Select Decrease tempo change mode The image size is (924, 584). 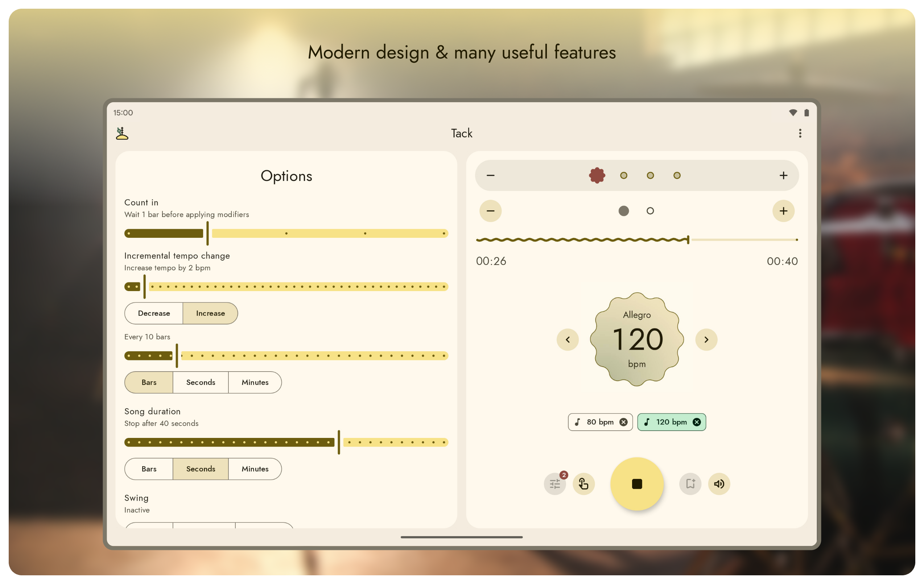(154, 313)
